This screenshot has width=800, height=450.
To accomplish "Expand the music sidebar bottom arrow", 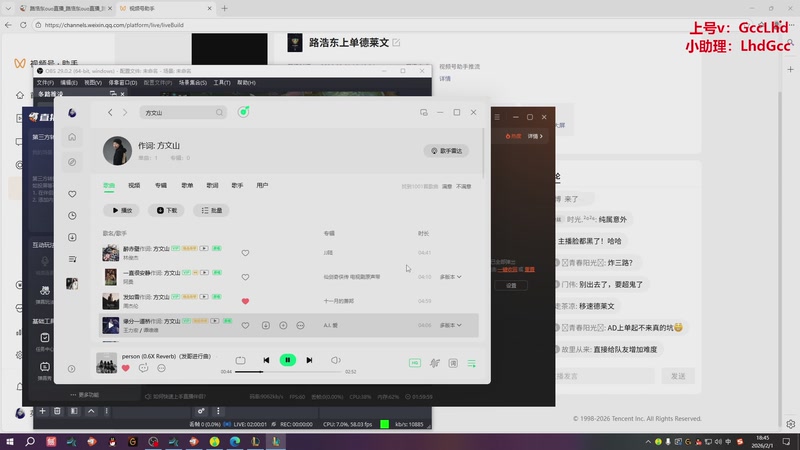I will (71, 369).
